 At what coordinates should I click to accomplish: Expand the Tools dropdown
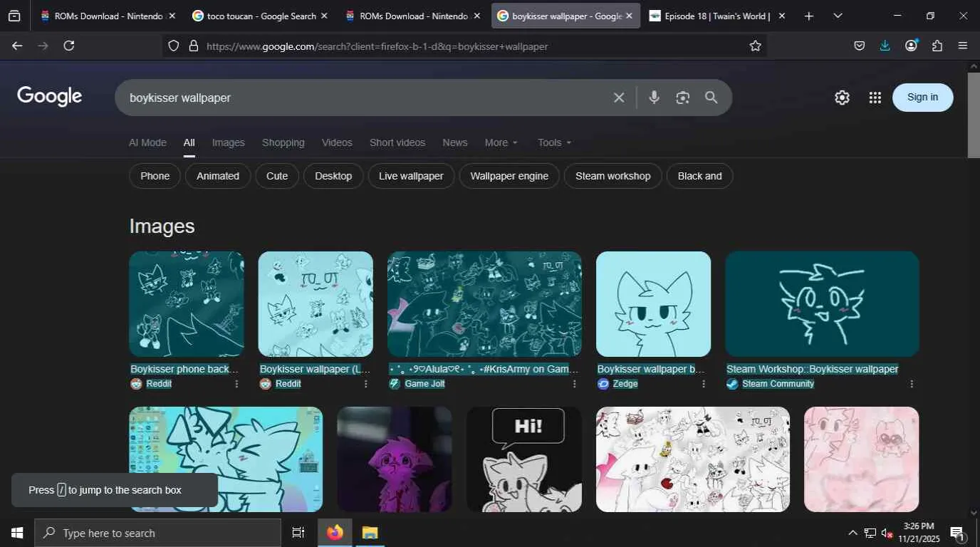coord(555,142)
